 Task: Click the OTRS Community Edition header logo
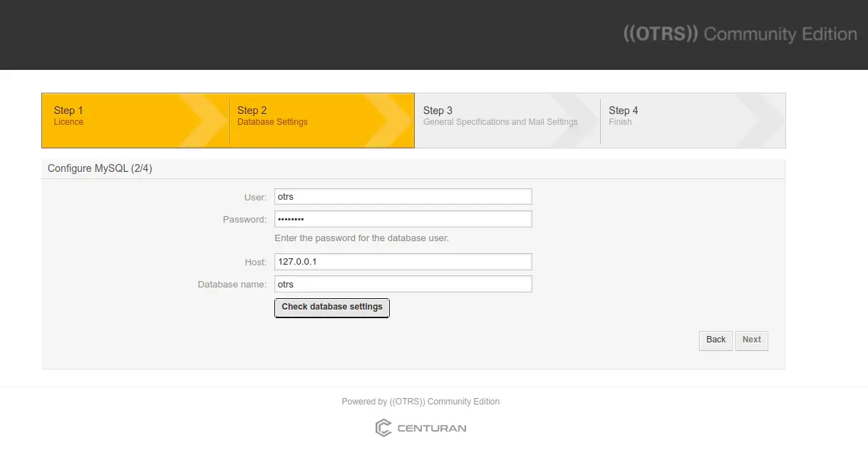coord(740,34)
